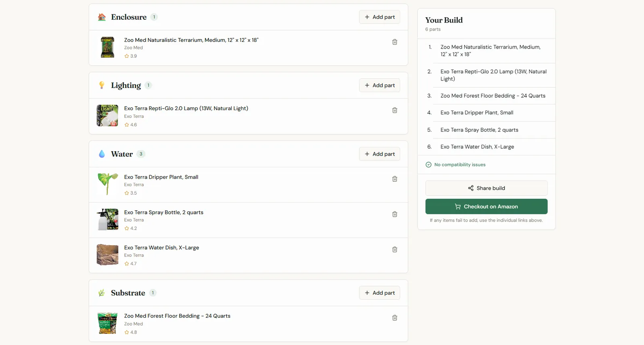Open Water Dish product thumbnail
The width and height of the screenshot is (644, 345).
tap(107, 255)
